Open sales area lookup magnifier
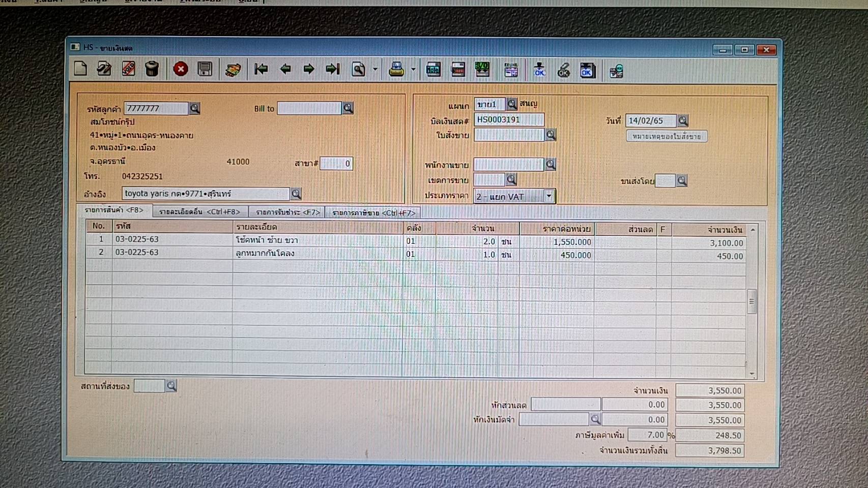868x488 pixels. pos(511,179)
